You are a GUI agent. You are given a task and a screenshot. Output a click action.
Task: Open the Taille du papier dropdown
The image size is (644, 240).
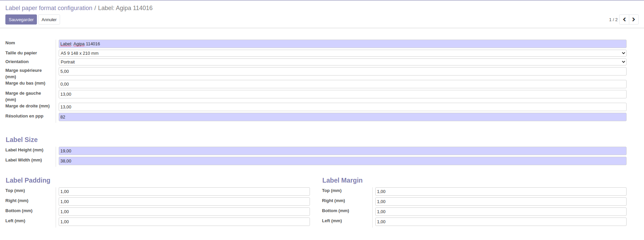[x=342, y=53]
